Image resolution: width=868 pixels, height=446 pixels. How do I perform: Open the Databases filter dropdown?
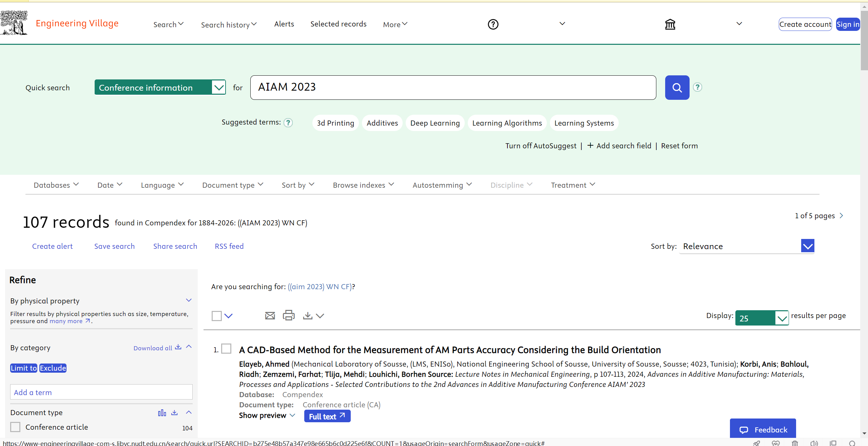tap(56, 185)
